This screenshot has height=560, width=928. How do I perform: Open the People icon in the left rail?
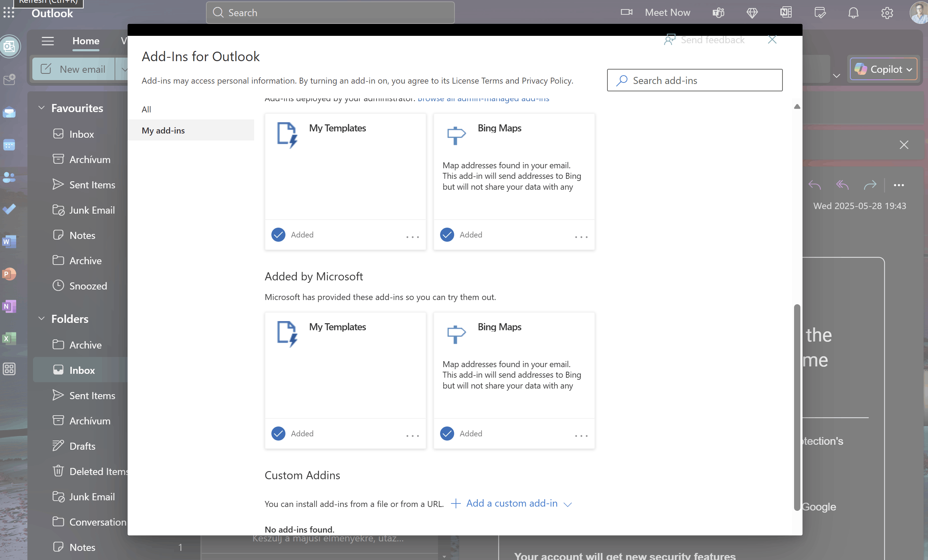point(9,178)
